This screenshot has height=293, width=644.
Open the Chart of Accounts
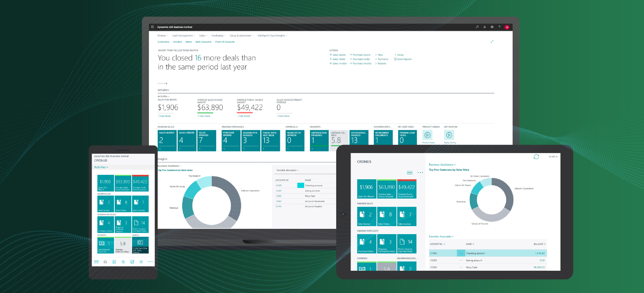[224, 42]
